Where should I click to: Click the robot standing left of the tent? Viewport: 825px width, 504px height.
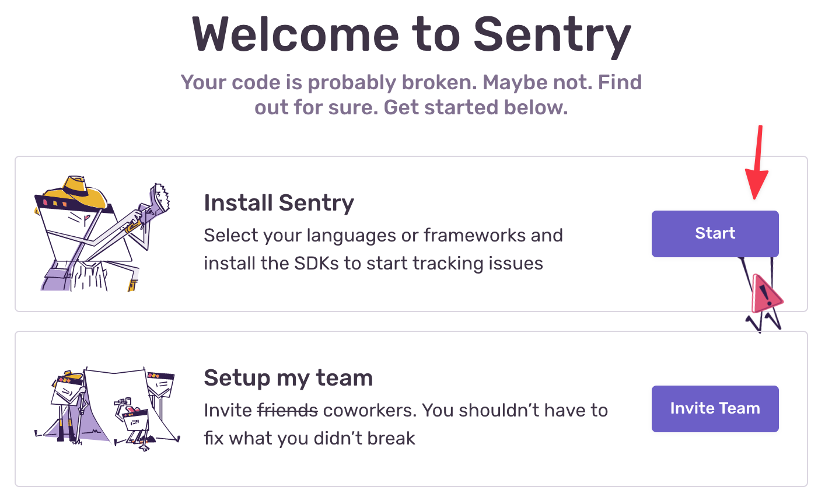pyautogui.click(x=67, y=404)
